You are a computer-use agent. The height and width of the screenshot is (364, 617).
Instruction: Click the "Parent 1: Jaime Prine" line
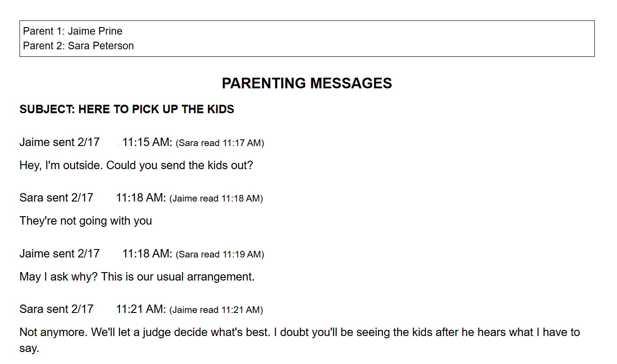(x=72, y=31)
